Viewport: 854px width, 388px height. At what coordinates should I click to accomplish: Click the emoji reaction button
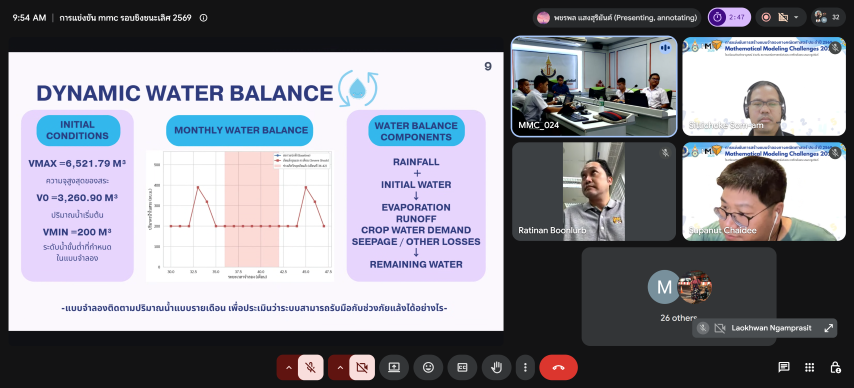428,367
